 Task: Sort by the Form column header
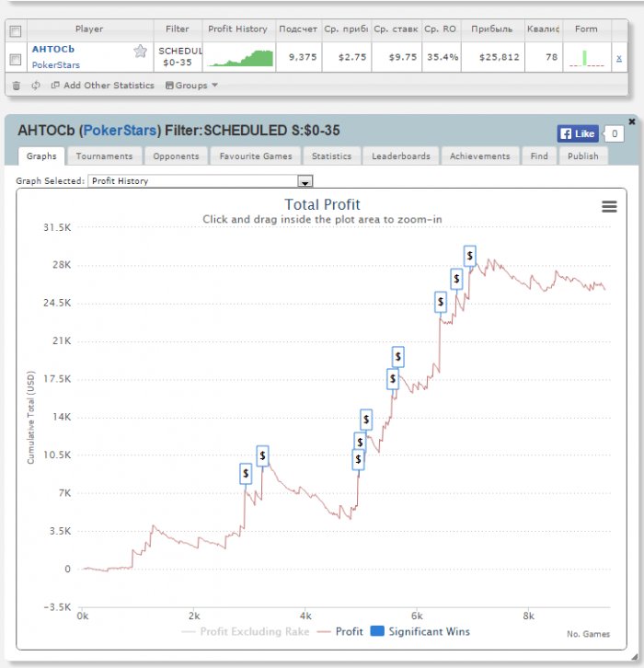click(586, 29)
